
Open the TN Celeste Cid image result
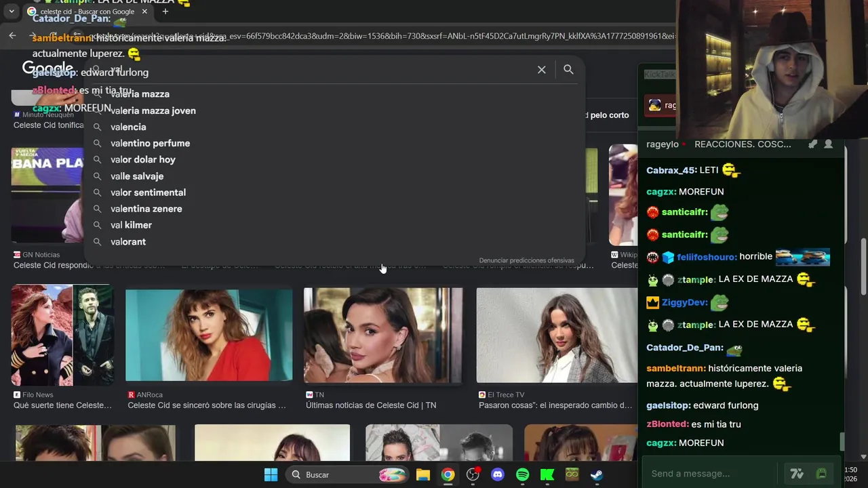coord(383,335)
